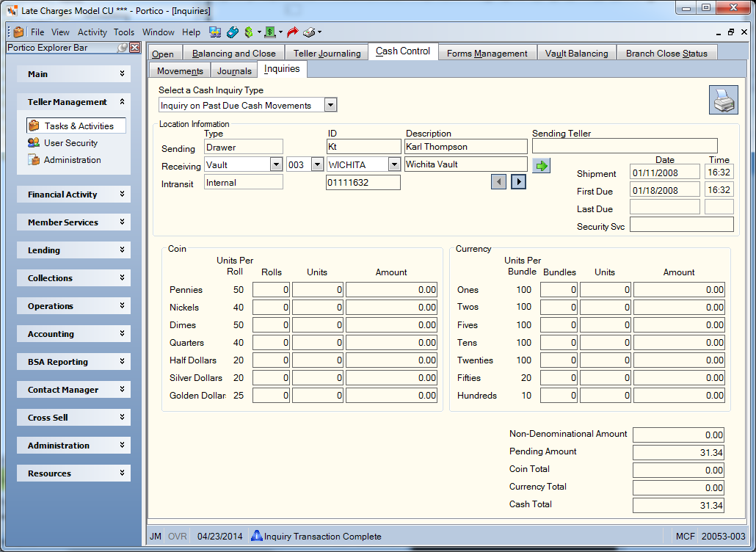
Task: Click the Pennies Rolls input field
Action: point(271,290)
